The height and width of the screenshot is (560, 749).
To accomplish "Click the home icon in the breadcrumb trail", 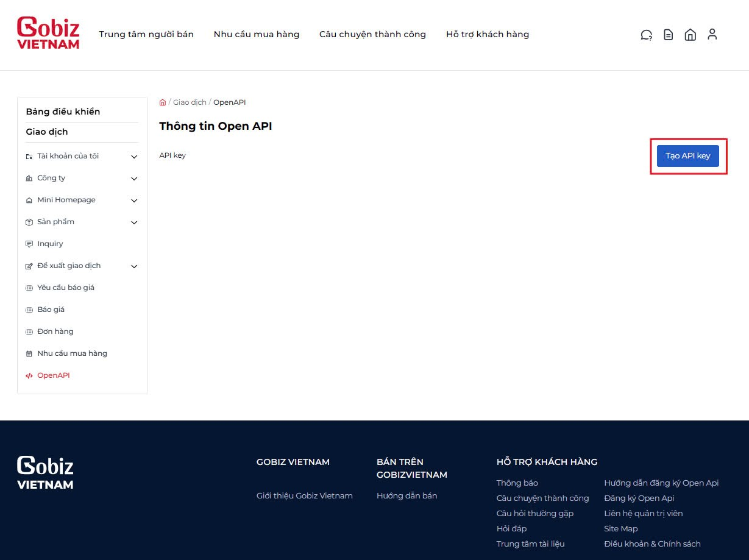I will (x=162, y=102).
